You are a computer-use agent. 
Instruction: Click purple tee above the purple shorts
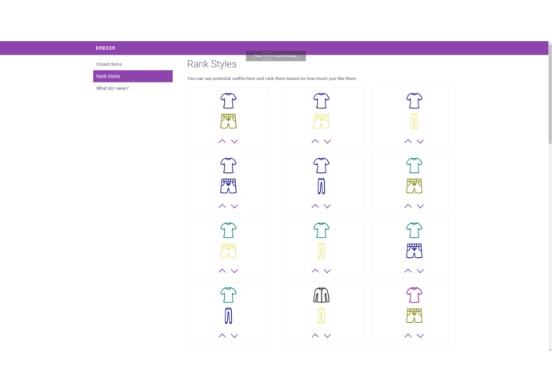pyautogui.click(x=229, y=165)
